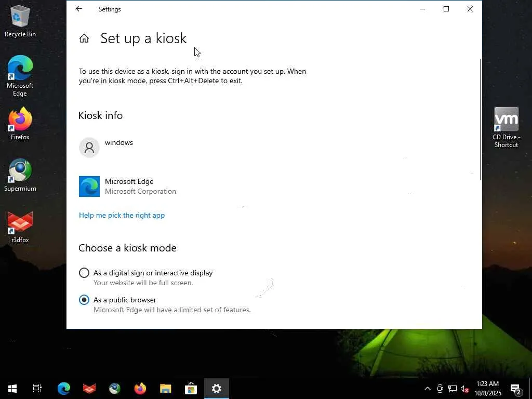Select the windows user account avatar
The image size is (532, 399).
tap(89, 147)
